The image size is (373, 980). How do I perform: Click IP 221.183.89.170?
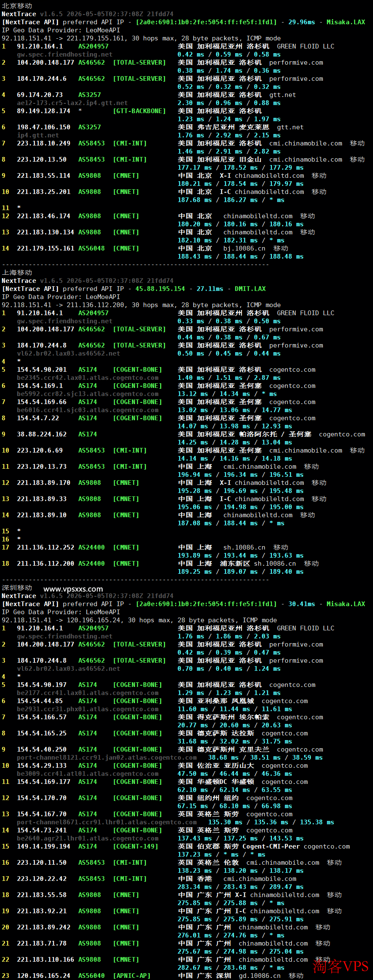tap(44, 483)
